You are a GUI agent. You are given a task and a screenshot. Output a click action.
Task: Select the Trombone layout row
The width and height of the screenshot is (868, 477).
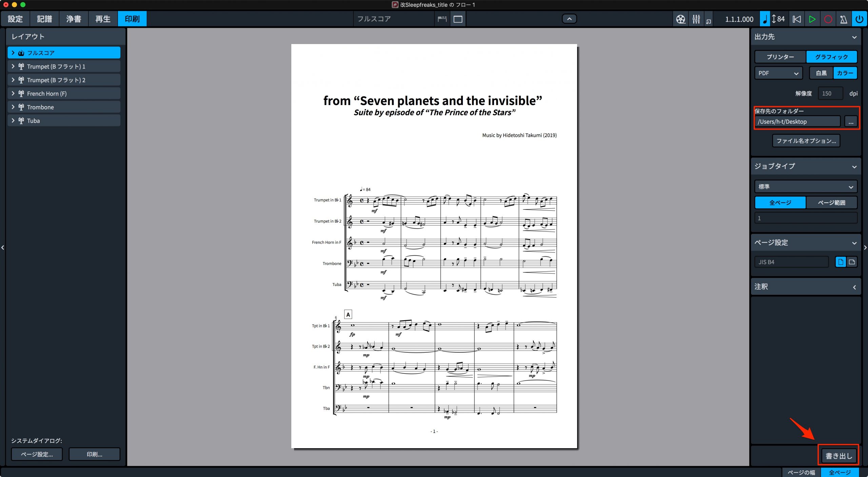(x=64, y=107)
